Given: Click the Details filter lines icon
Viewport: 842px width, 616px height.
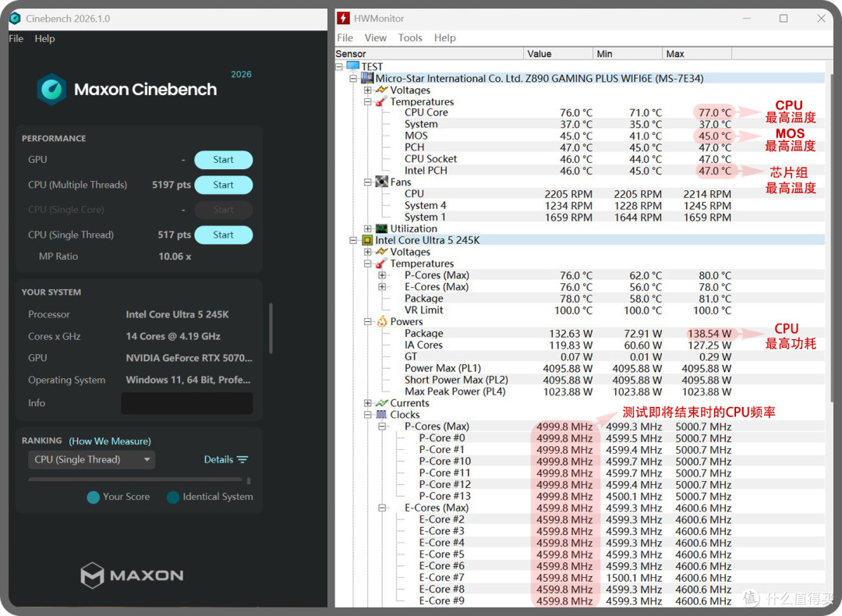Looking at the screenshot, I should [x=242, y=460].
